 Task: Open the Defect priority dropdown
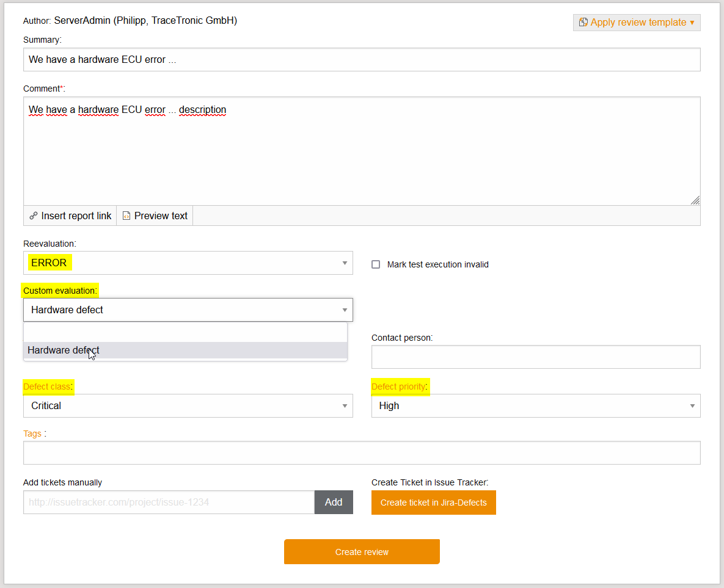(x=692, y=405)
